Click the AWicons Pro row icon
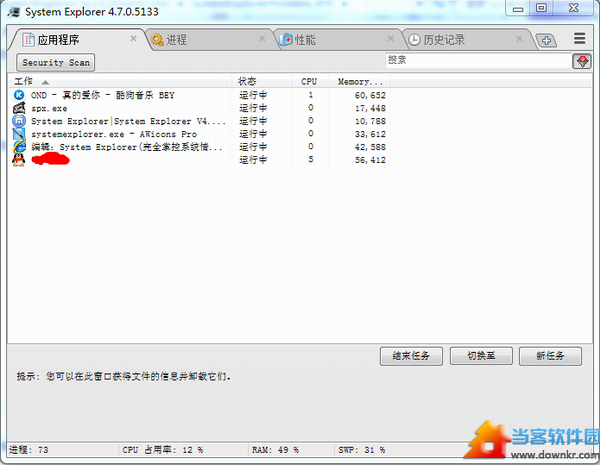Image resolution: width=600 pixels, height=465 pixels. [19, 134]
